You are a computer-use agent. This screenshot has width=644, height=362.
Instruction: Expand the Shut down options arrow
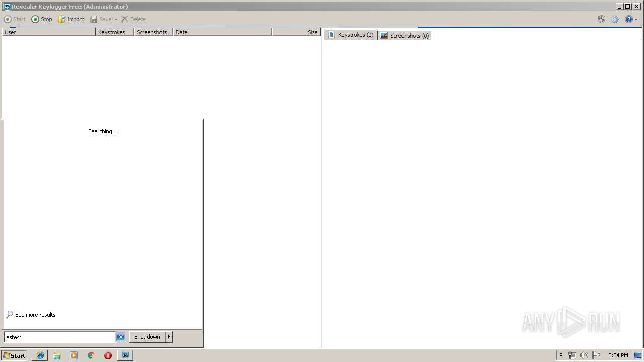169,337
